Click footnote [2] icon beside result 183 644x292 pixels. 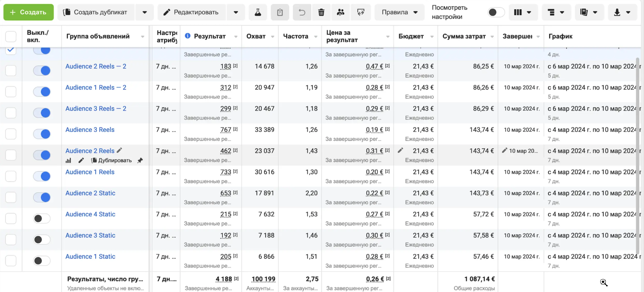[235, 66]
